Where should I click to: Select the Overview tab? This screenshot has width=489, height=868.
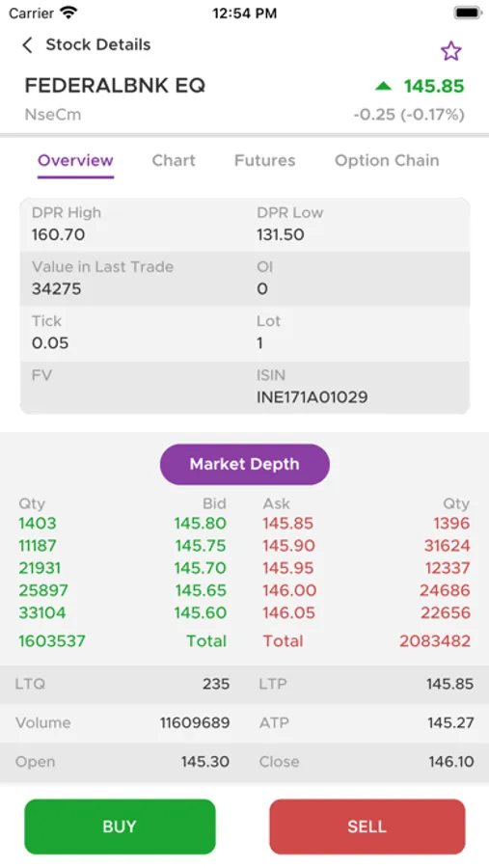click(75, 160)
